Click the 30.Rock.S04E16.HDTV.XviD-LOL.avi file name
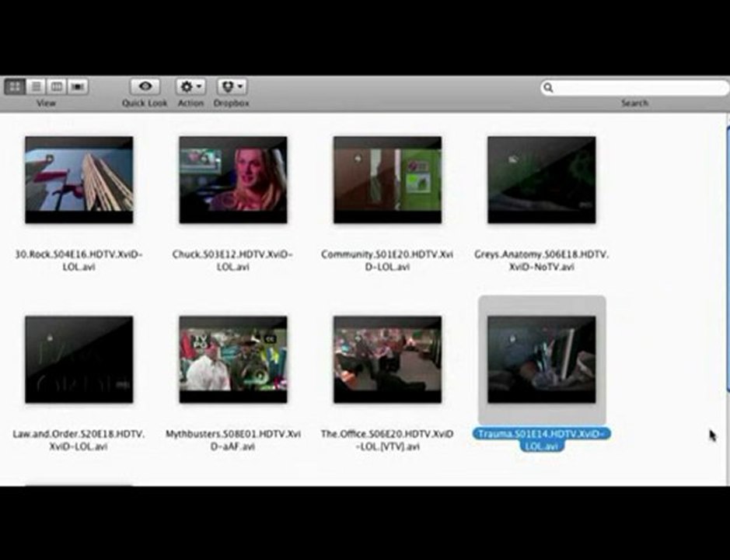This screenshot has height=560, width=730. pyautogui.click(x=79, y=261)
